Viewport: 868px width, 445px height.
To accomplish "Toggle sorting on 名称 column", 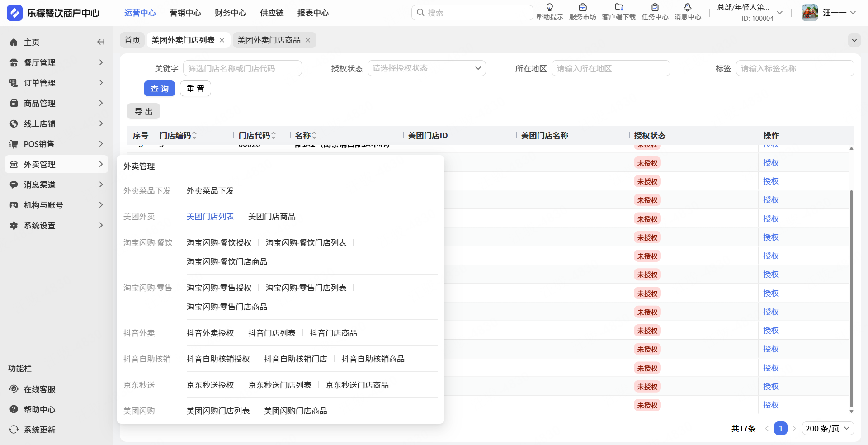I will [x=314, y=135].
